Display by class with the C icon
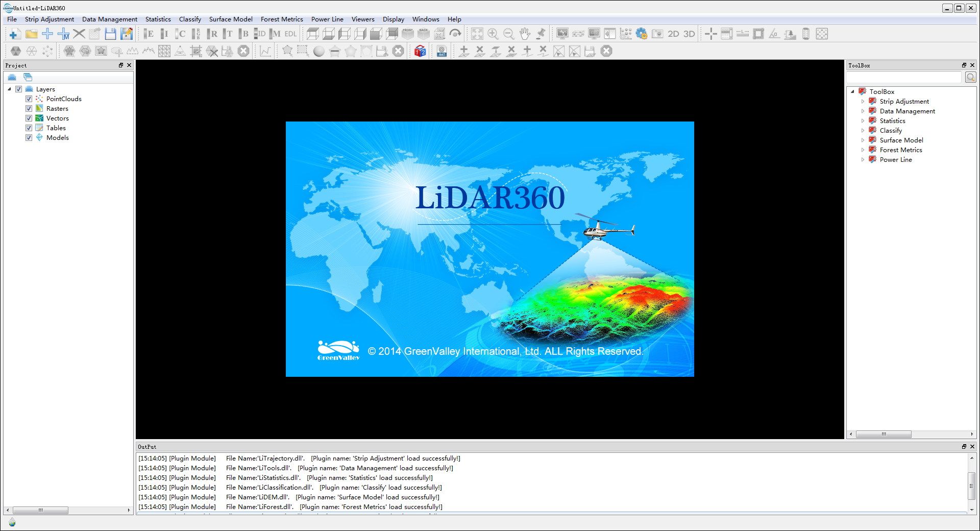The height and width of the screenshot is (531, 980). tap(180, 34)
